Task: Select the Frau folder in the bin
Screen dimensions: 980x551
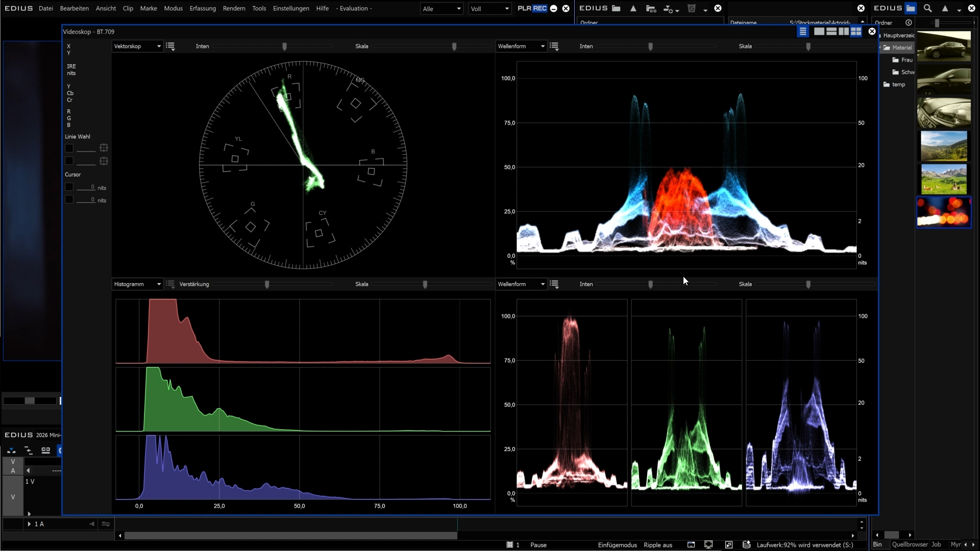Action: coord(906,60)
